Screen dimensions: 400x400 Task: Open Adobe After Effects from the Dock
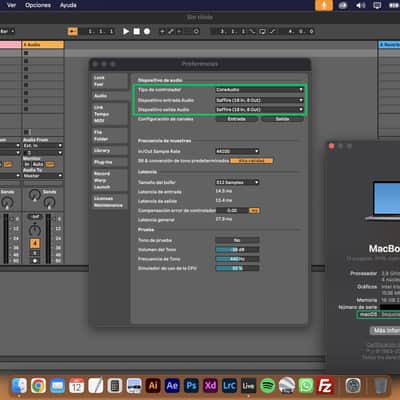click(172, 386)
